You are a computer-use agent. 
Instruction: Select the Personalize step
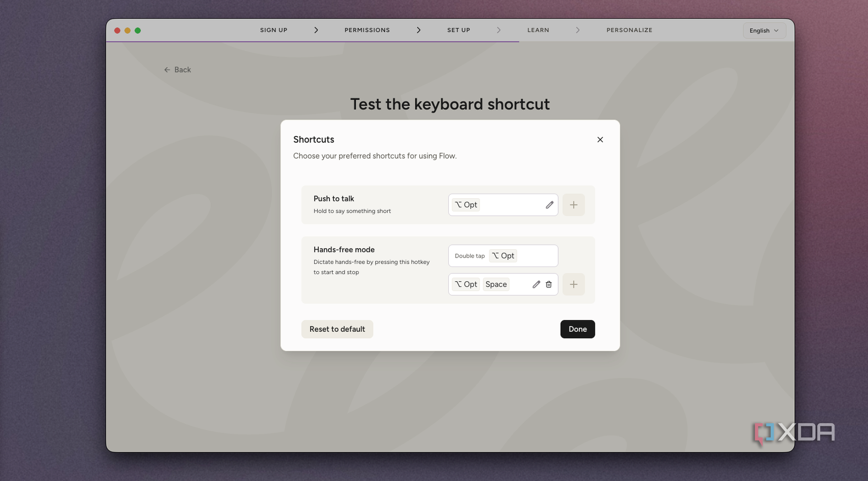629,30
